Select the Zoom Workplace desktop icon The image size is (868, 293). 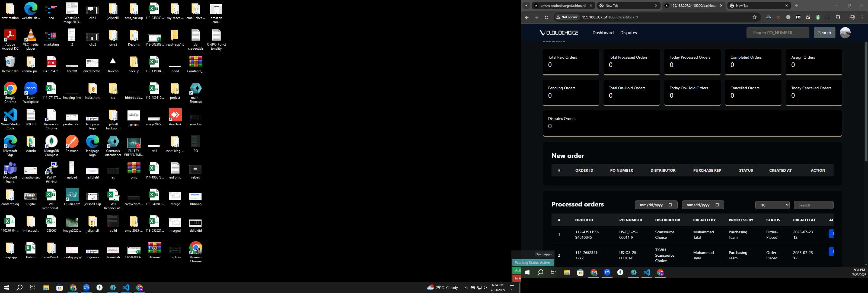[31, 93]
